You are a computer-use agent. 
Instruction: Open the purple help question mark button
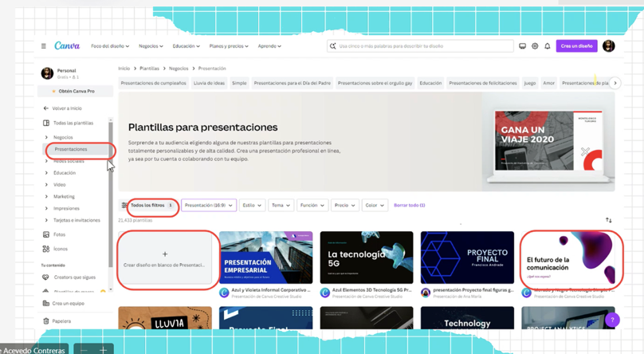pos(612,320)
